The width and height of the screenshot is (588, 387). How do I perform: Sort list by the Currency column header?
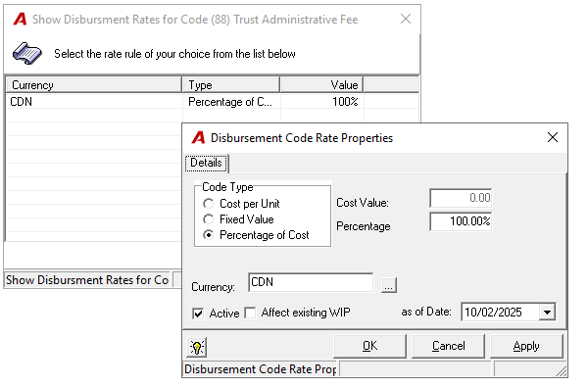(94, 85)
